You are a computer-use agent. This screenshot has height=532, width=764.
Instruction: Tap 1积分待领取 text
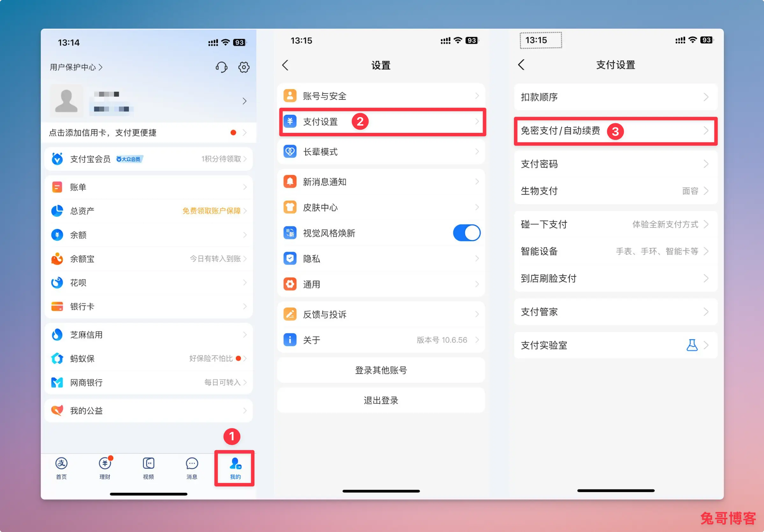tap(221, 159)
